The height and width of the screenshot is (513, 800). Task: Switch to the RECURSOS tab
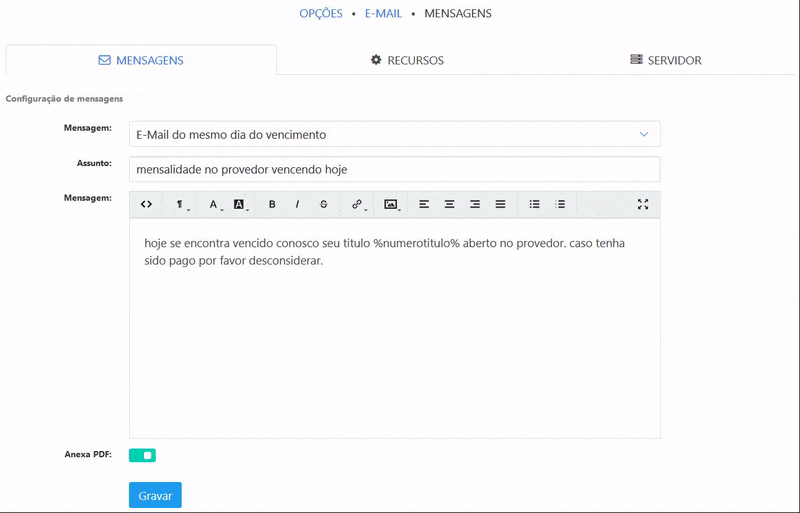pyautogui.click(x=407, y=60)
